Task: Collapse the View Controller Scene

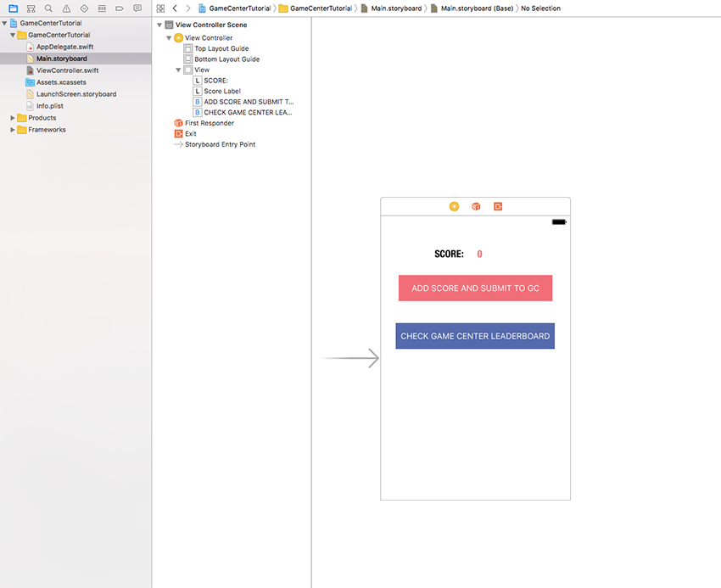Action: click(159, 25)
